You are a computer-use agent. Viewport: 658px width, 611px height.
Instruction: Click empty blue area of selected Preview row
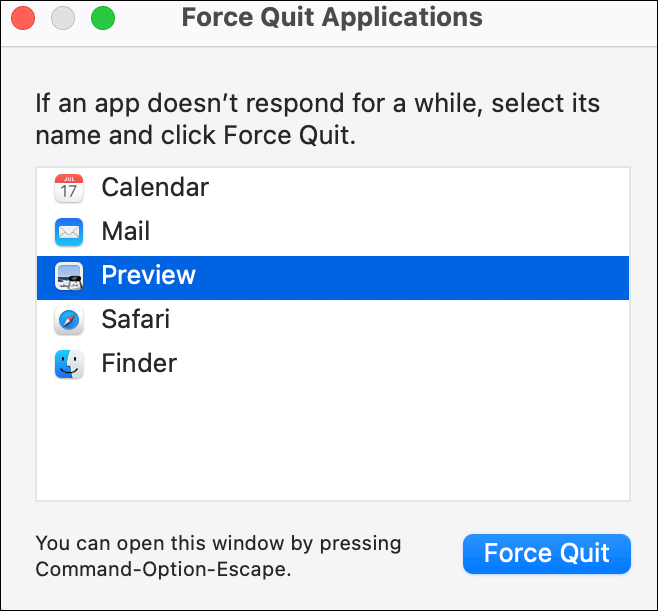[420, 276]
